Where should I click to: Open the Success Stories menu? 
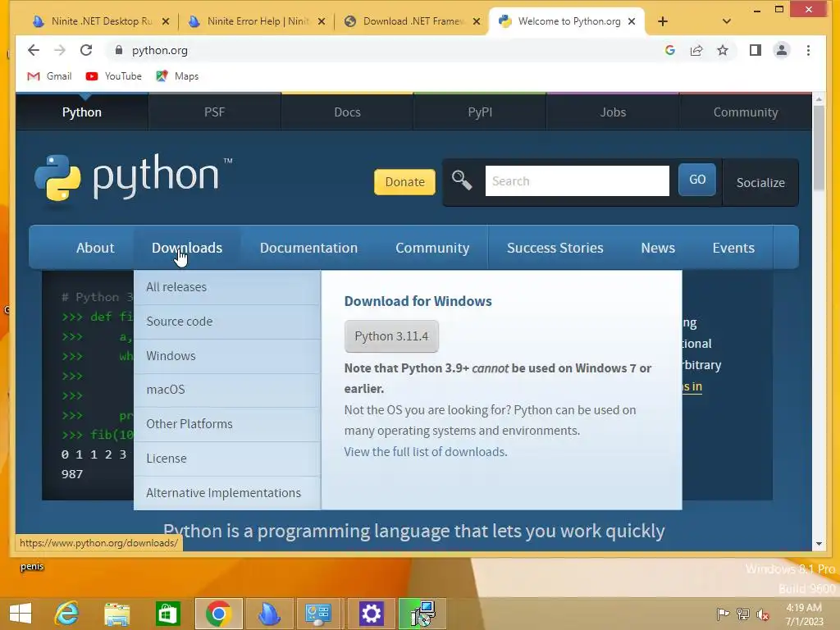555,248
